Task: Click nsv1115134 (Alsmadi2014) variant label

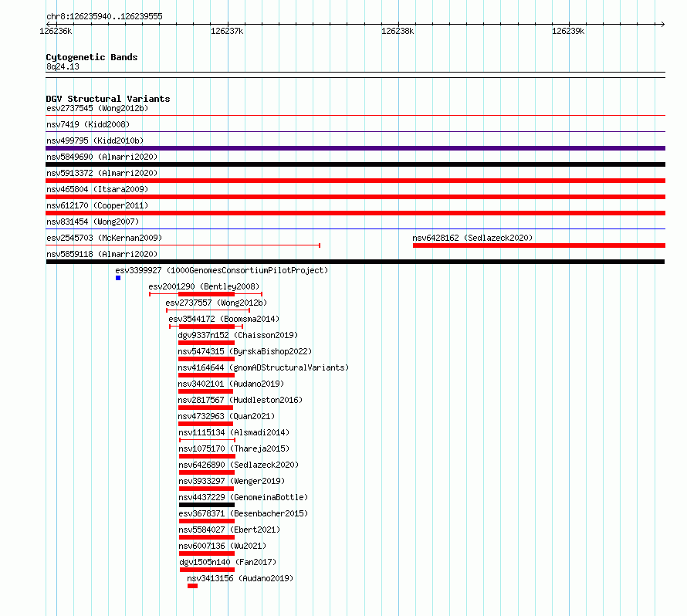Action: (234, 432)
